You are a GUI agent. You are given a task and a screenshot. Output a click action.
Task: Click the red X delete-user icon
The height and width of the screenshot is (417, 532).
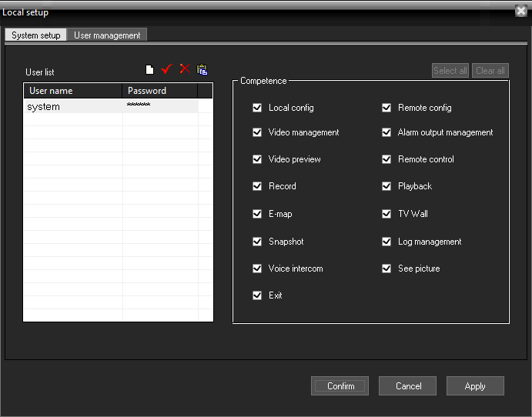pos(185,68)
